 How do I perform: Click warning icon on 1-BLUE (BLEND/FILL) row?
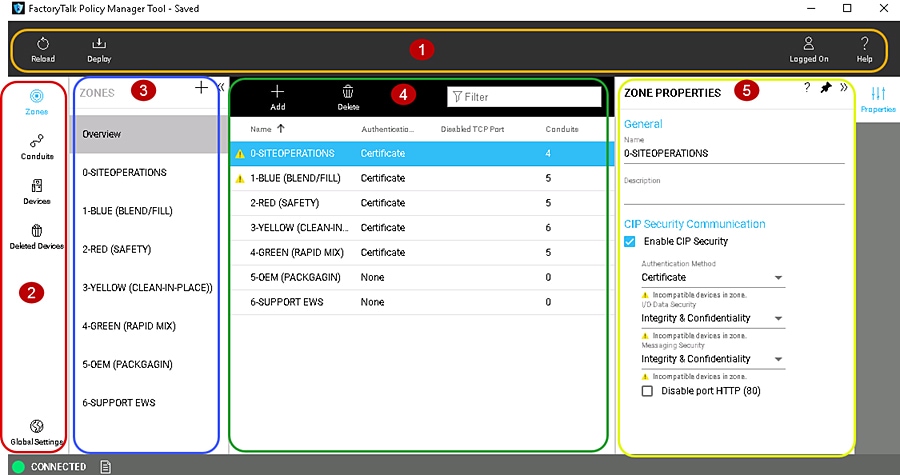pyautogui.click(x=240, y=178)
